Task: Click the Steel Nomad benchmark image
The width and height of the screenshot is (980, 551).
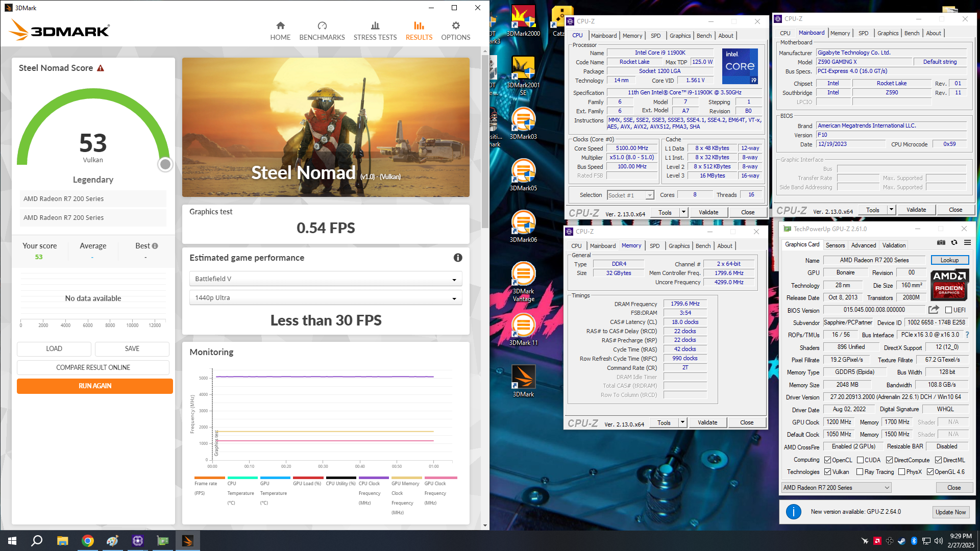Action: click(326, 127)
